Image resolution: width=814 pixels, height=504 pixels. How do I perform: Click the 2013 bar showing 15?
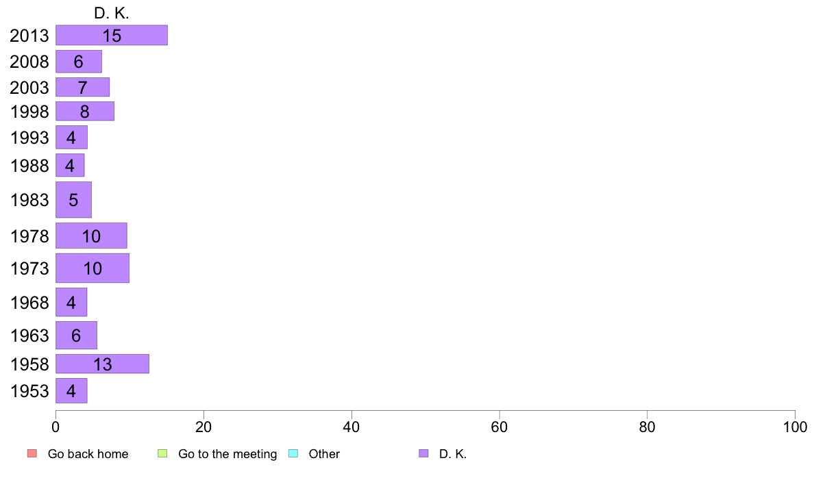tap(112, 36)
